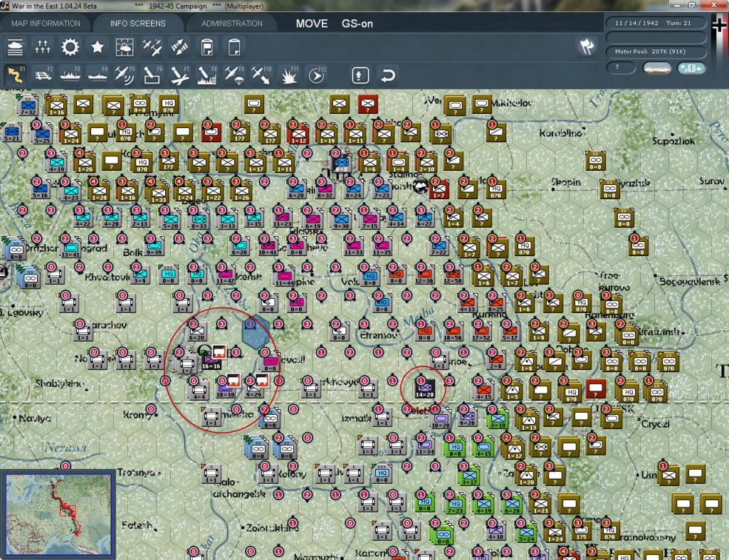Click the teal pill button marked 1
729x560 pixels.
[x=691, y=68]
